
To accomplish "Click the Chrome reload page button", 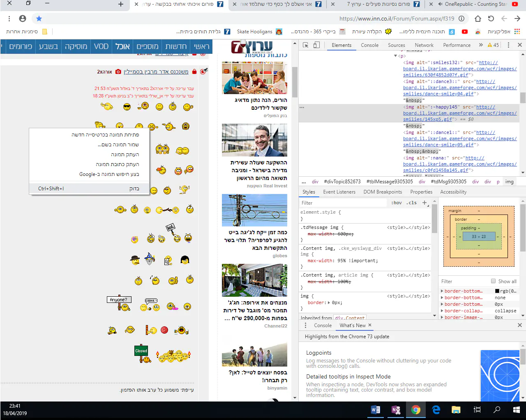I will (491, 18).
